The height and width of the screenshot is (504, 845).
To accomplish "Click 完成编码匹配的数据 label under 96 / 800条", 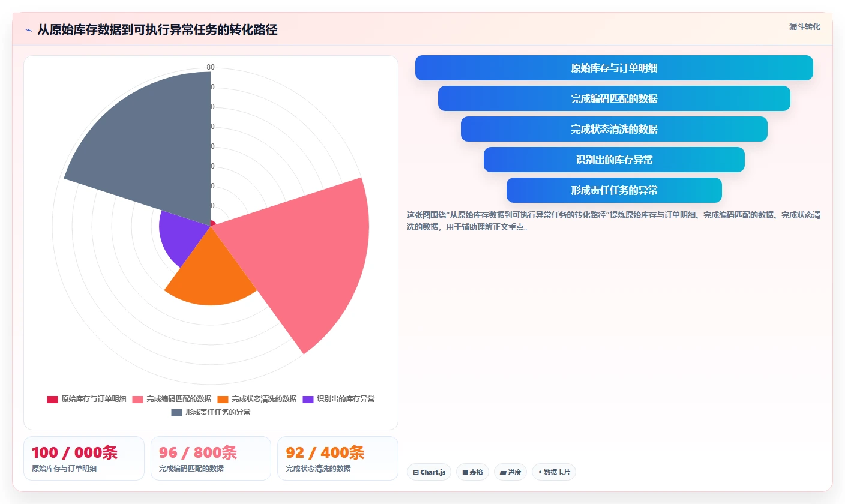I will 191,469.
